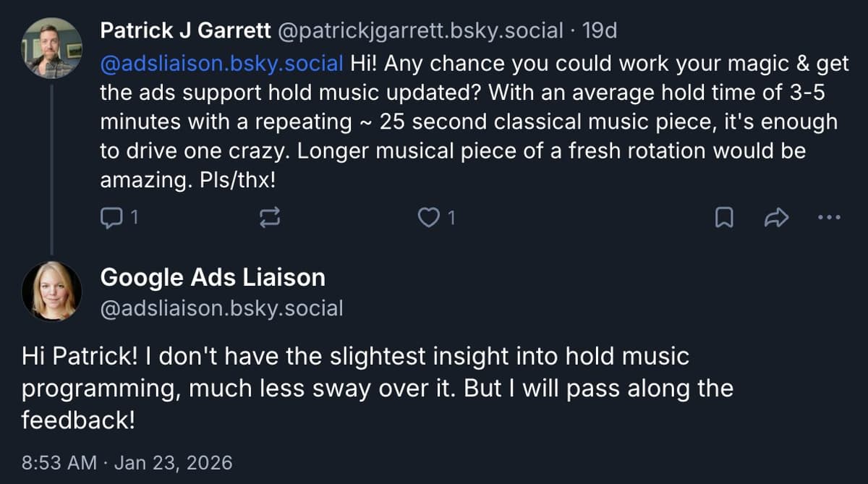This screenshot has height=484, width=868.
Task: Click the 19d post timestamp
Action: point(599,30)
